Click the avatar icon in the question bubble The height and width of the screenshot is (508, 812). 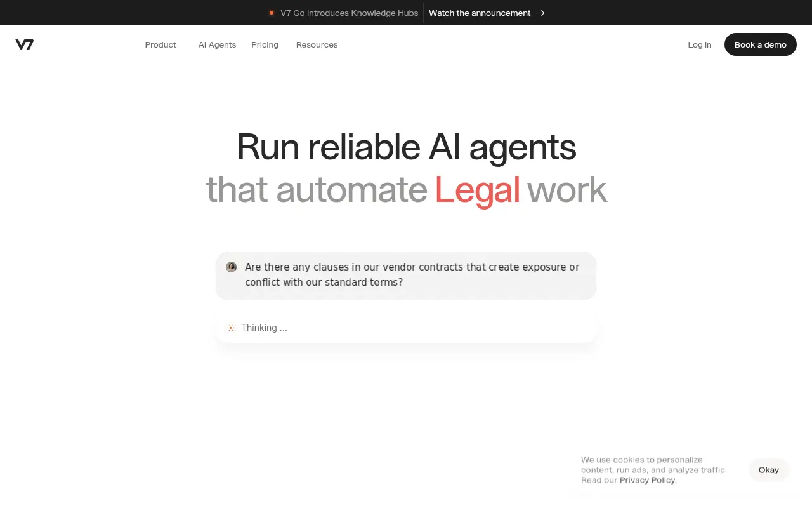point(231,267)
